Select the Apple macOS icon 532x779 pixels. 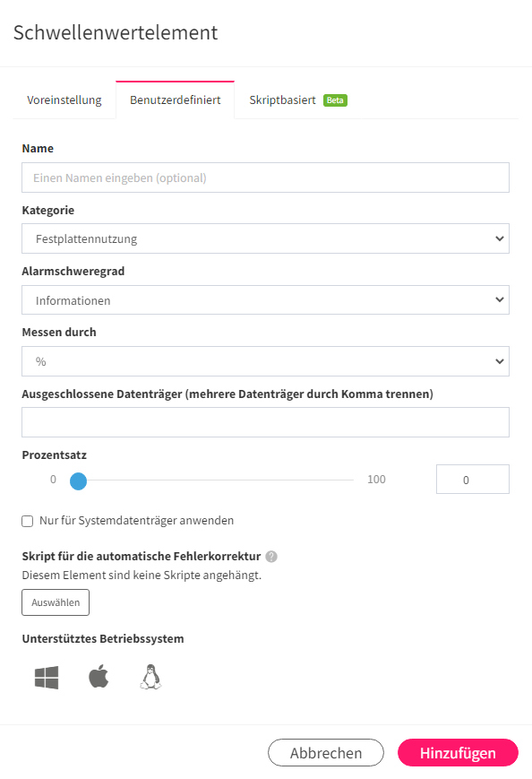pos(99,676)
